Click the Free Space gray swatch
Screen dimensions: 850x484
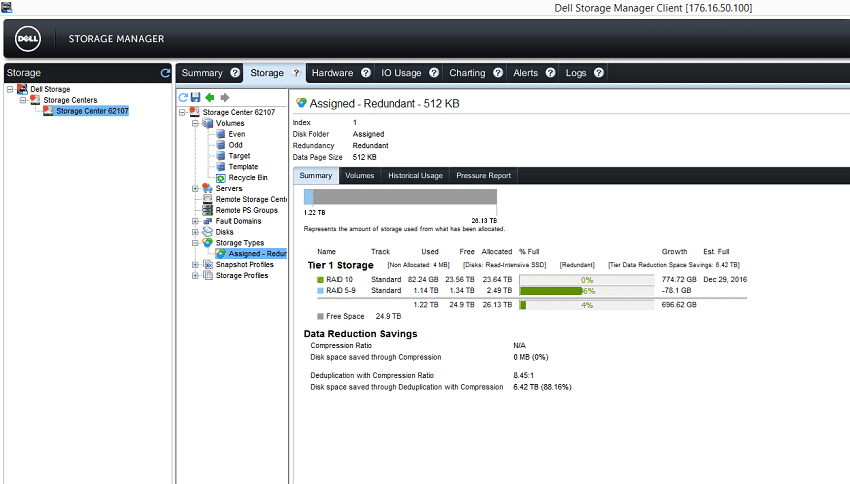click(320, 316)
